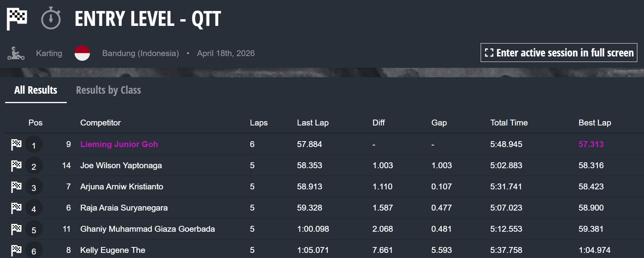
Task: Click the karting driver icon
Action: [x=16, y=53]
